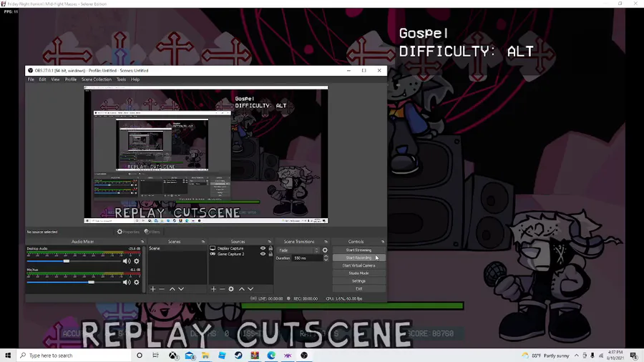644x362 pixels.
Task: Open the View menu
Action: point(55,79)
